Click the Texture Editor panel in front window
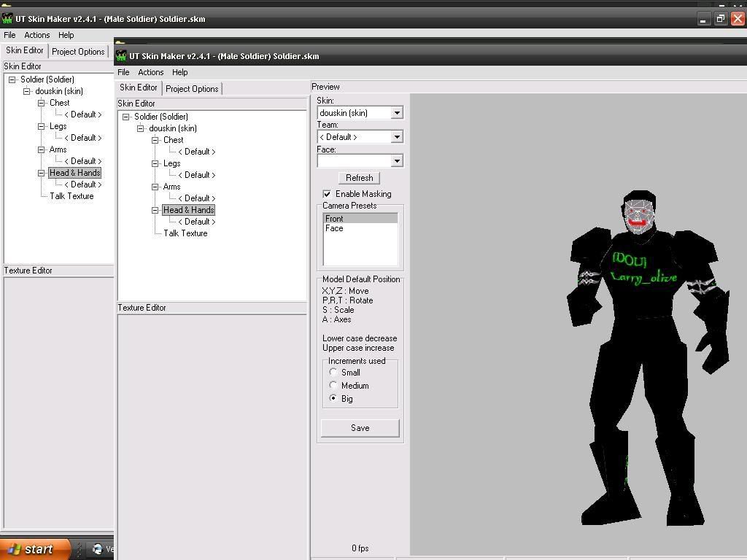Screen dimensions: 747x560 pos(212,436)
